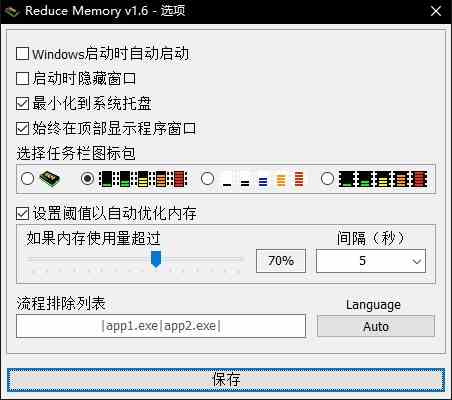
Task: Click the Auto language button
Action: pos(376,326)
